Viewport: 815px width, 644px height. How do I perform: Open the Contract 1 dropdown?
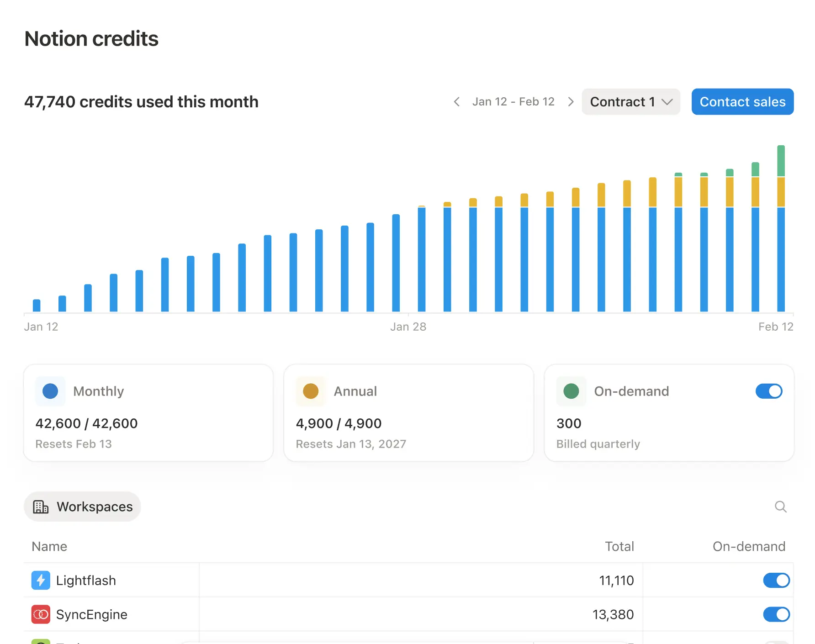tap(631, 102)
